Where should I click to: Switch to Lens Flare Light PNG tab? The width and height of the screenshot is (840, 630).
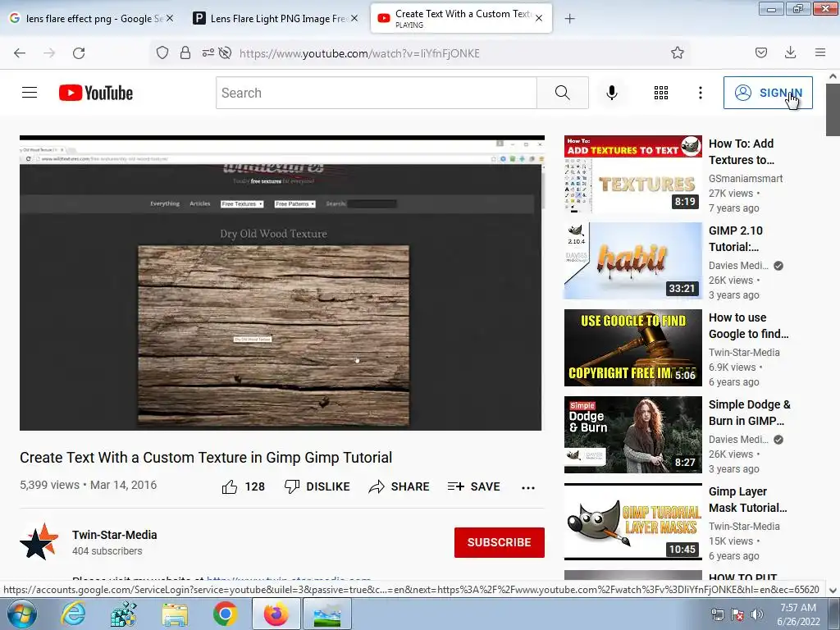(272, 19)
